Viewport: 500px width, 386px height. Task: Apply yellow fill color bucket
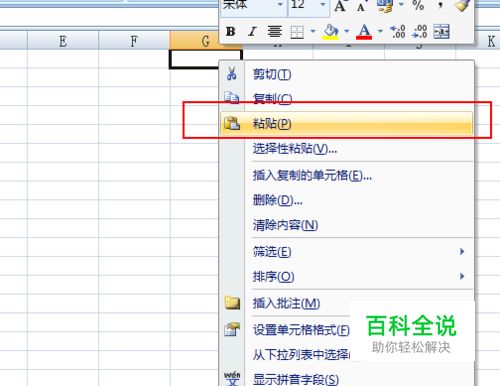(x=331, y=32)
